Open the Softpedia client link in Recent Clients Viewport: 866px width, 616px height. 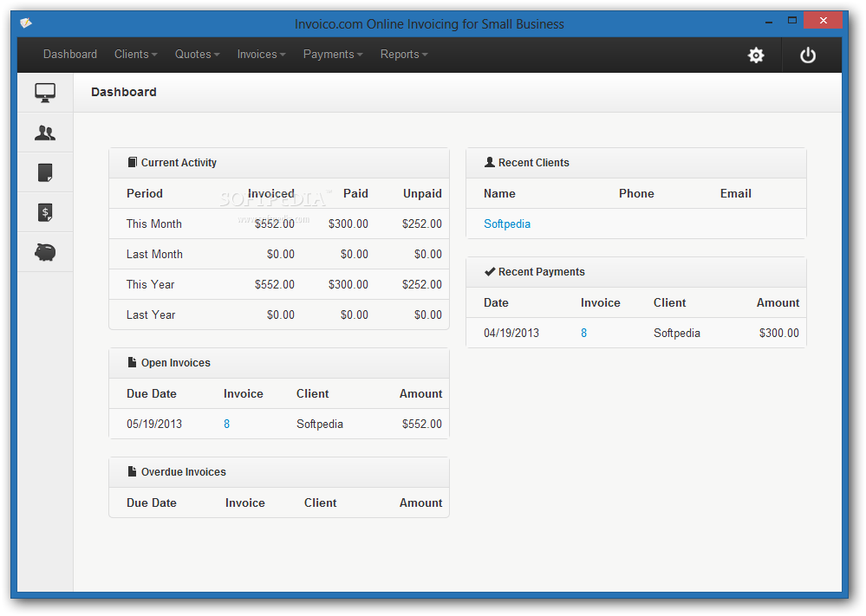507,224
